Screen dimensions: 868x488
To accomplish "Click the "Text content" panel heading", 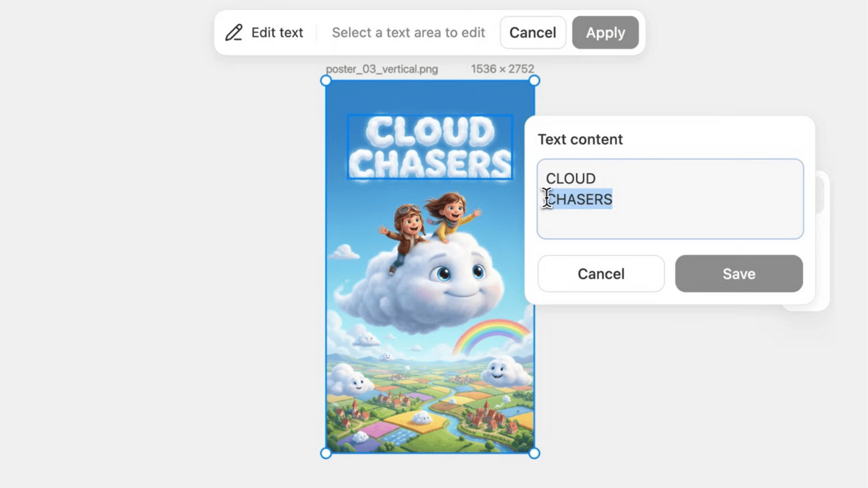I will tap(580, 140).
